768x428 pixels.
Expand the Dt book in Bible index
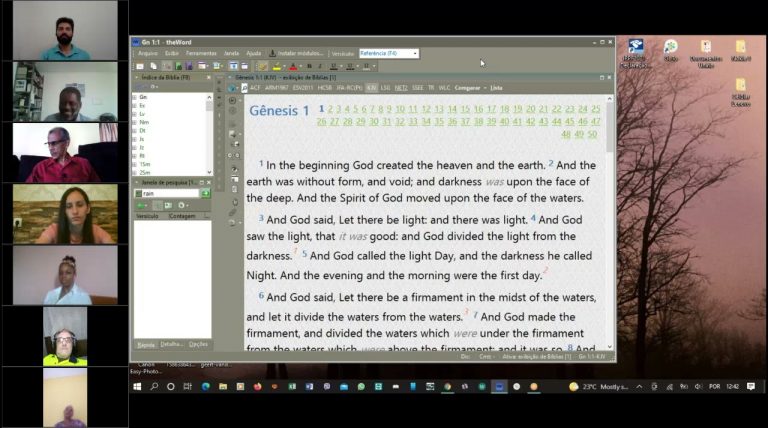(135, 131)
